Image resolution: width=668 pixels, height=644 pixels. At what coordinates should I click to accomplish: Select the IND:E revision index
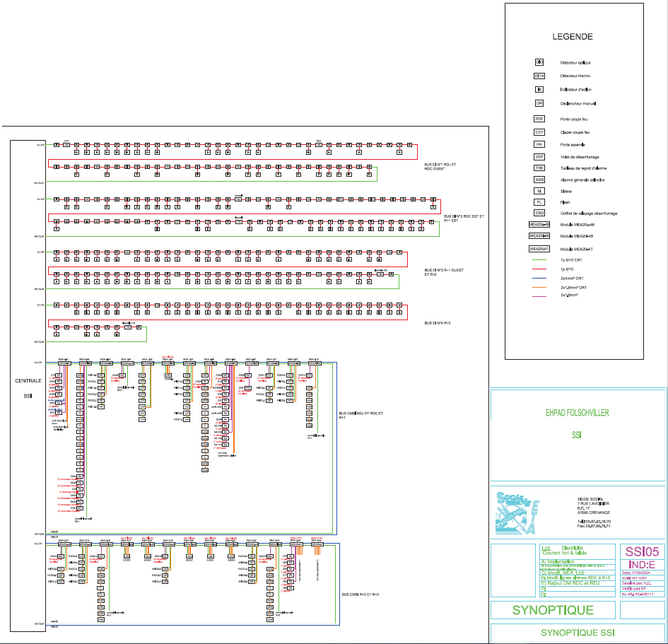642,565
